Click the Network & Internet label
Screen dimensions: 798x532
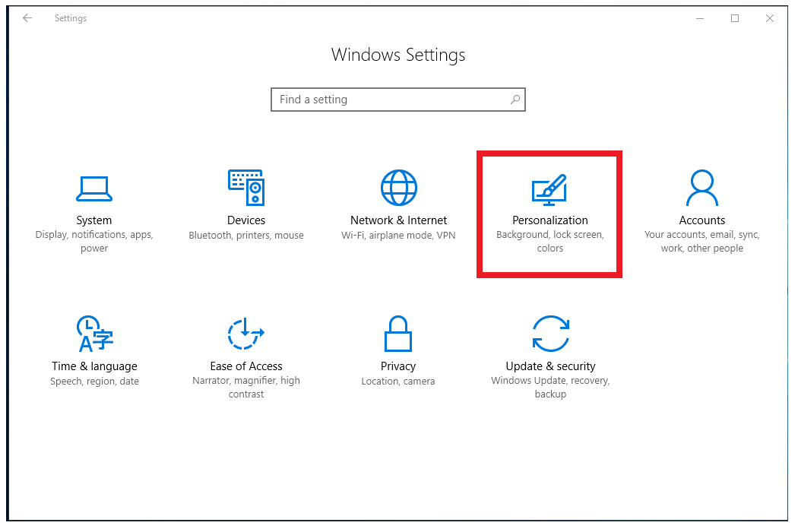point(398,220)
